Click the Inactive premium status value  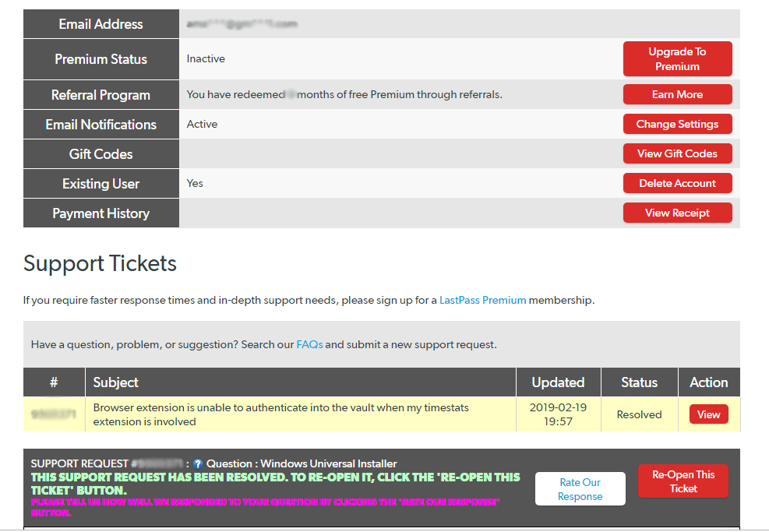click(206, 59)
